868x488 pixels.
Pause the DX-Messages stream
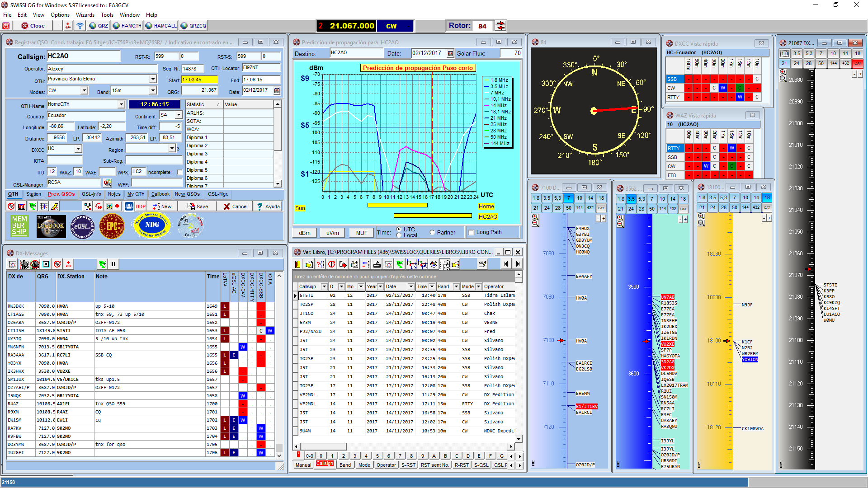(113, 264)
